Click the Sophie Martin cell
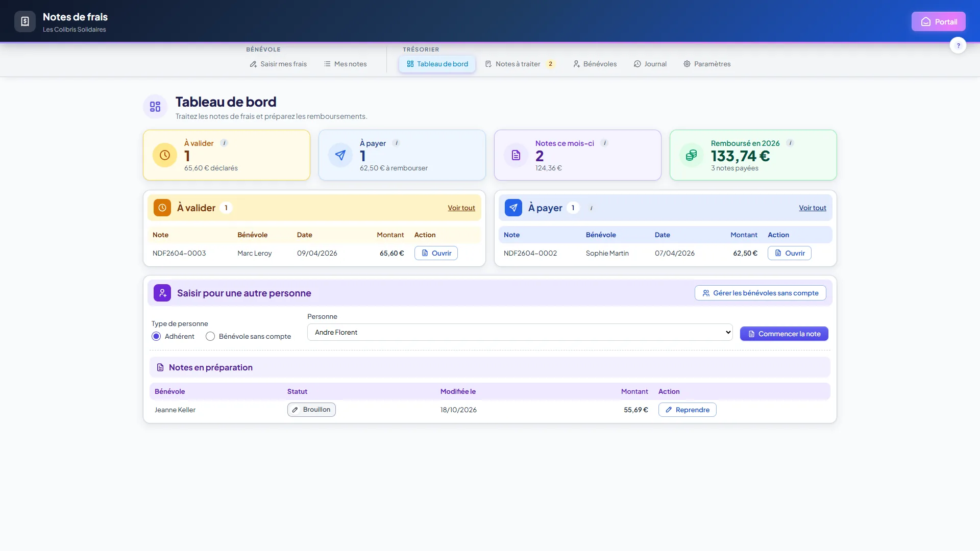This screenshot has width=980, height=551. click(607, 253)
